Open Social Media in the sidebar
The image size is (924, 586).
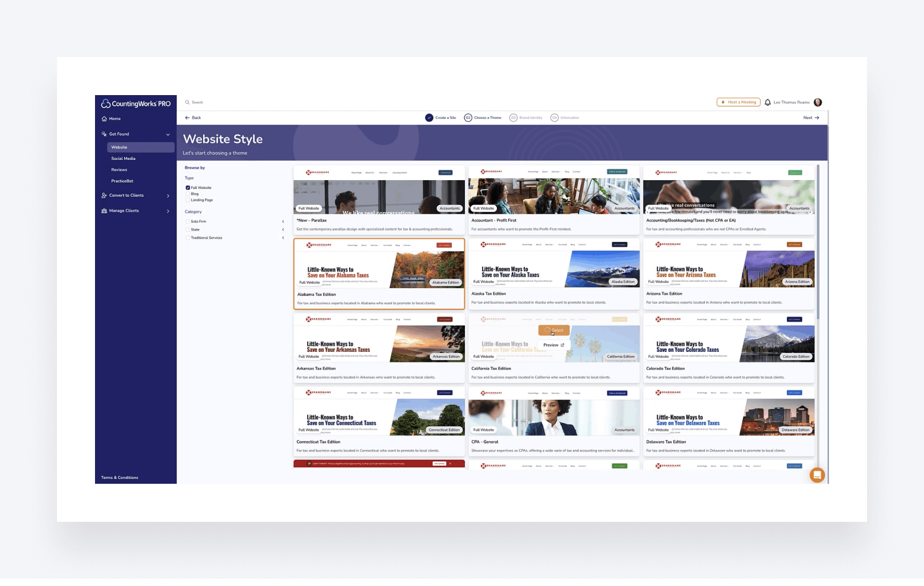(123, 159)
